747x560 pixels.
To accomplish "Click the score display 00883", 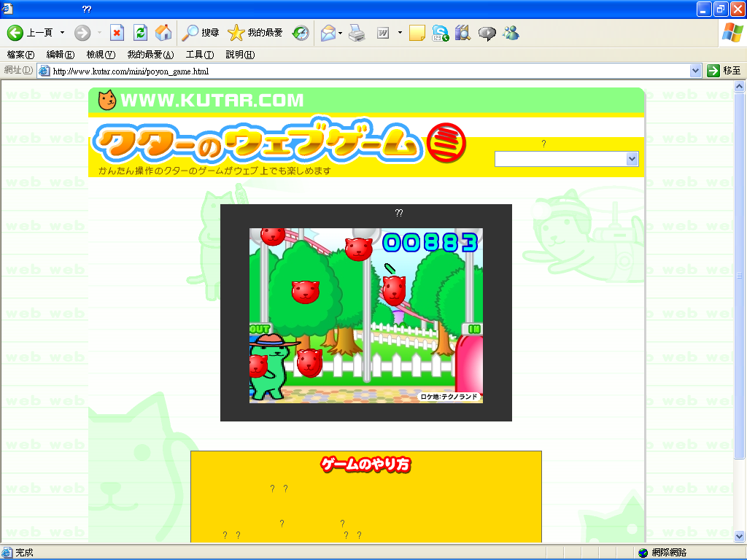I will point(430,242).
